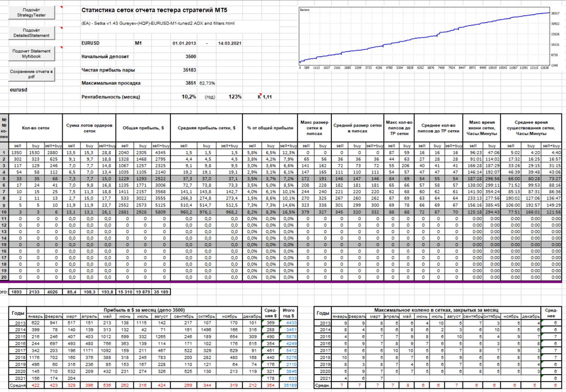Screen dimensions: 566x392
Task: Select net profit value 35183
Action: [189, 70]
